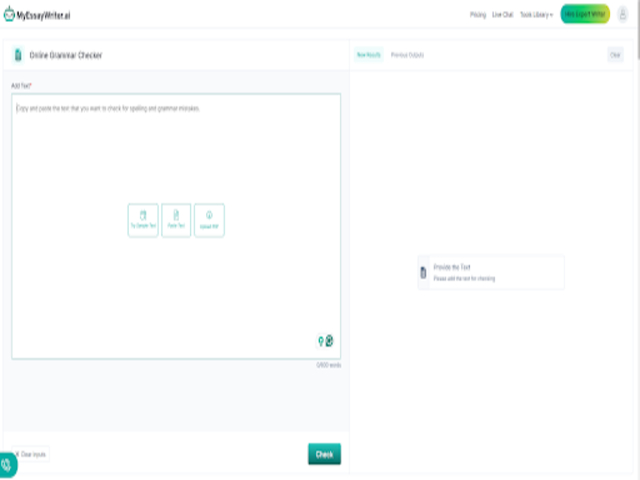Click Clear in the results panel

point(615,55)
